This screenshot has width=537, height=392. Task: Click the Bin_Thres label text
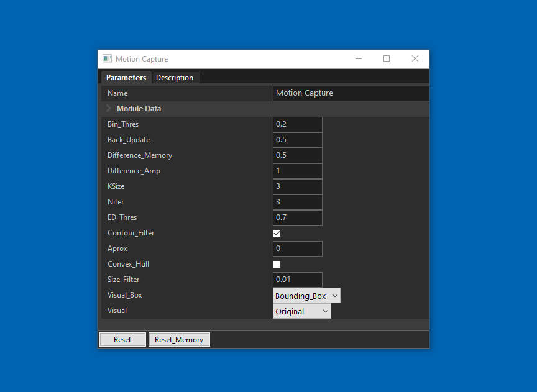pyautogui.click(x=123, y=124)
